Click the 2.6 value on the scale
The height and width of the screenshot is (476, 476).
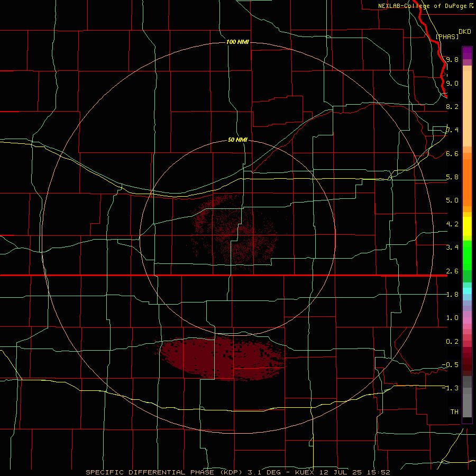[x=452, y=271]
